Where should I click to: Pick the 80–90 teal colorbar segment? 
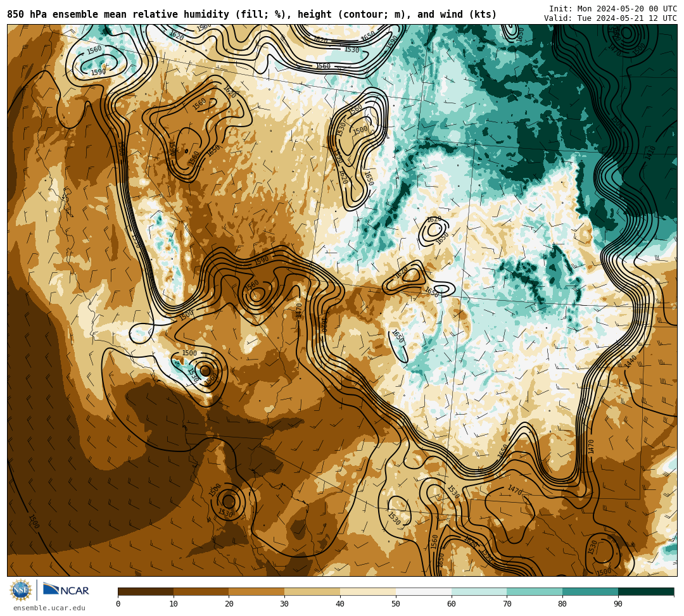[590, 591]
